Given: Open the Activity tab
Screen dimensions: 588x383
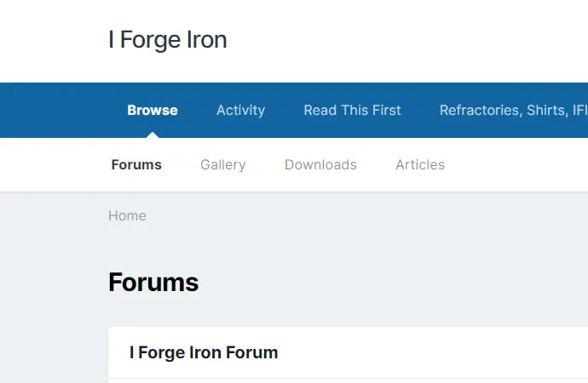Looking at the screenshot, I should click(241, 110).
